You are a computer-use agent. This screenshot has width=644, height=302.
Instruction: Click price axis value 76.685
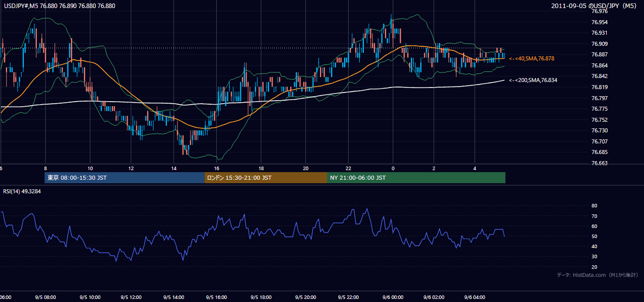pos(599,152)
